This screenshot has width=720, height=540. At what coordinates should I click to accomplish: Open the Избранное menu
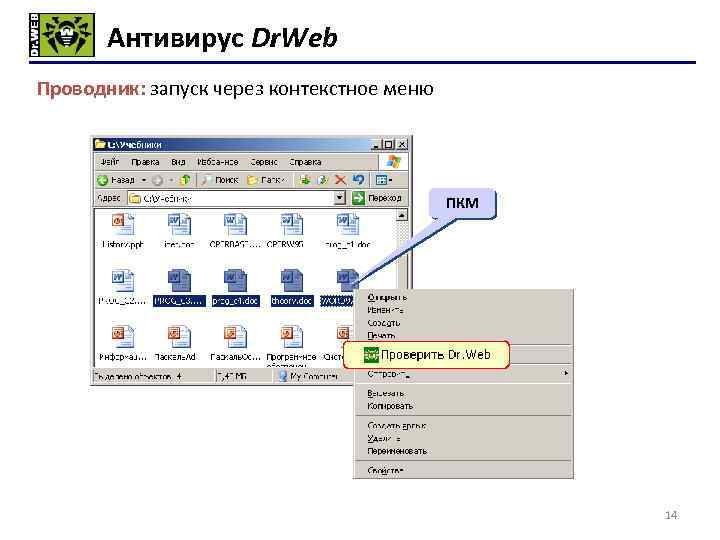pyautogui.click(x=218, y=162)
